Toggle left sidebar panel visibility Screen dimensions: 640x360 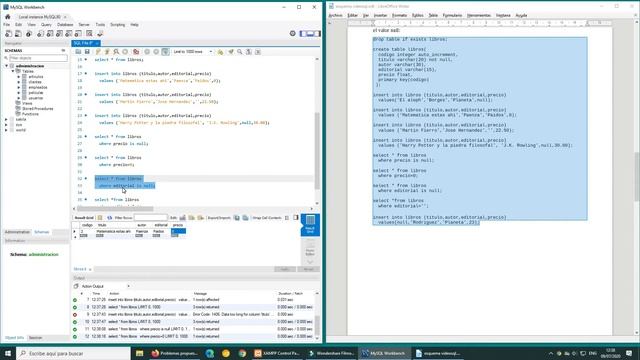303,33
